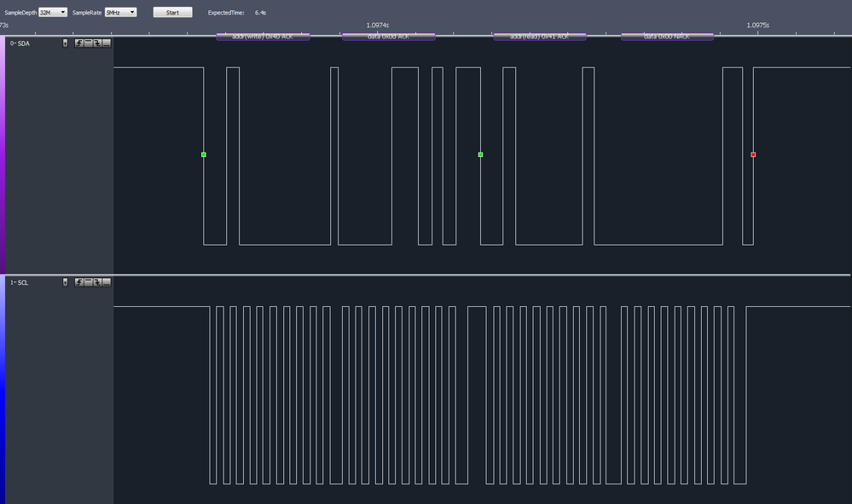The image size is (852, 504).
Task: Set high-level trigger on SCL channel
Action: [88, 282]
